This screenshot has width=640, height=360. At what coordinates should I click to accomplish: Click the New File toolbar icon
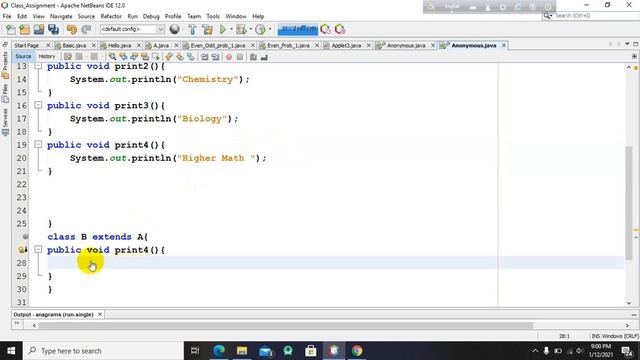(11, 29)
